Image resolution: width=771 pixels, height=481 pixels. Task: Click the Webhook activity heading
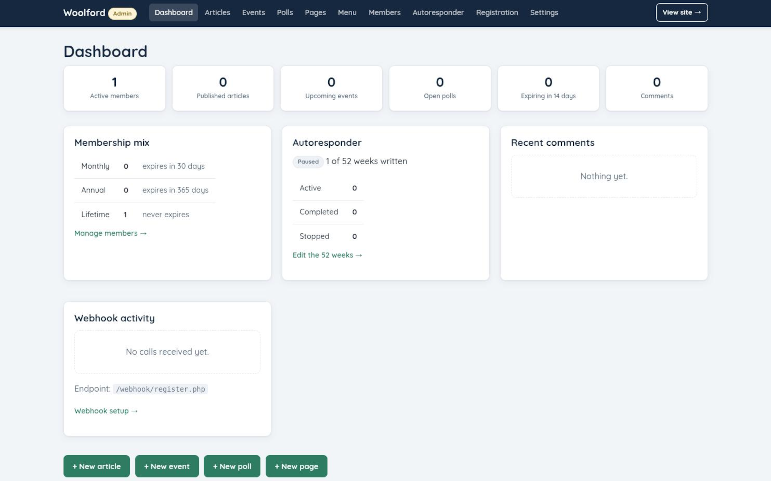tap(115, 318)
